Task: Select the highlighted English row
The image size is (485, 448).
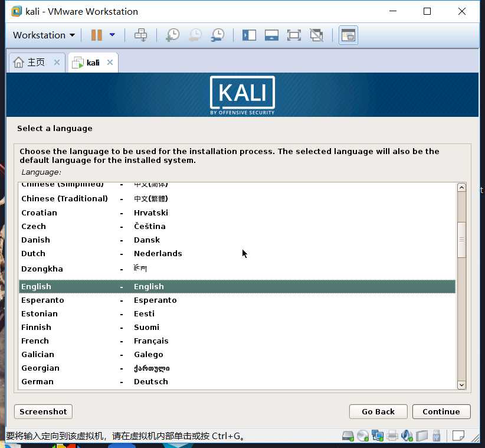Action: pos(237,286)
